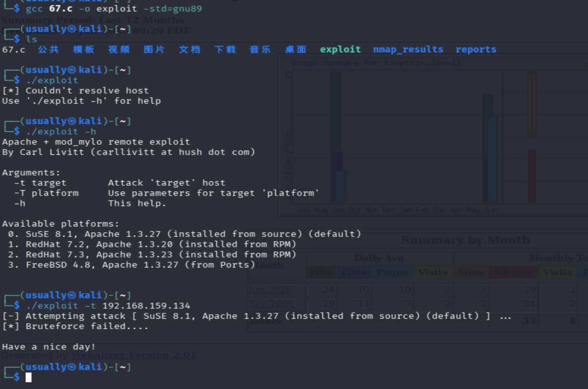Screen dimensions: 588x389
Task: Click the "Have a nice day!" line
Action: [x=49, y=347]
